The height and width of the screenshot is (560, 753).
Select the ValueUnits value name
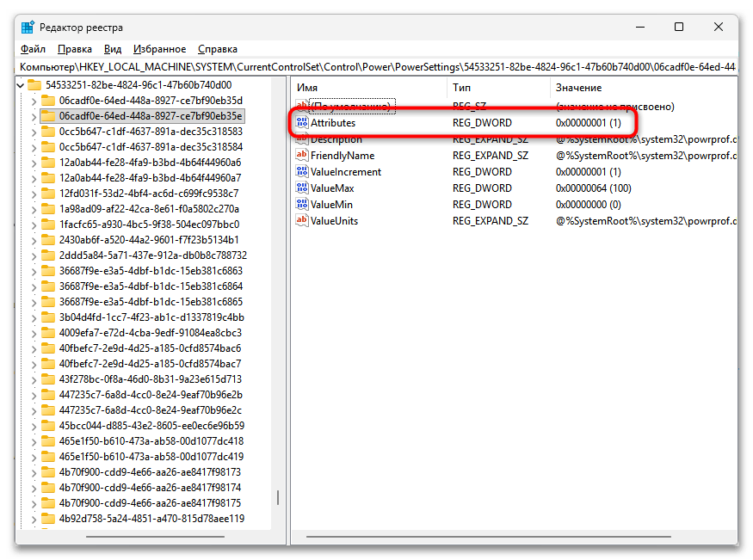coord(334,221)
